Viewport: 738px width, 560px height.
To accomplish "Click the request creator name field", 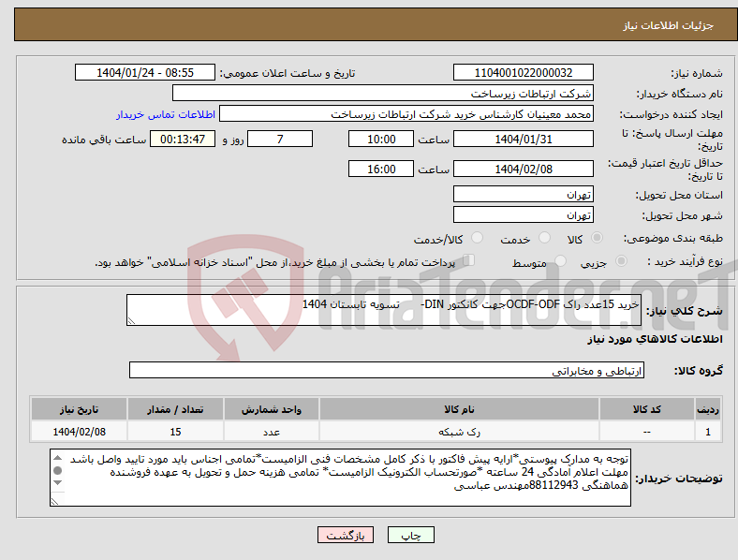I will click(406, 114).
